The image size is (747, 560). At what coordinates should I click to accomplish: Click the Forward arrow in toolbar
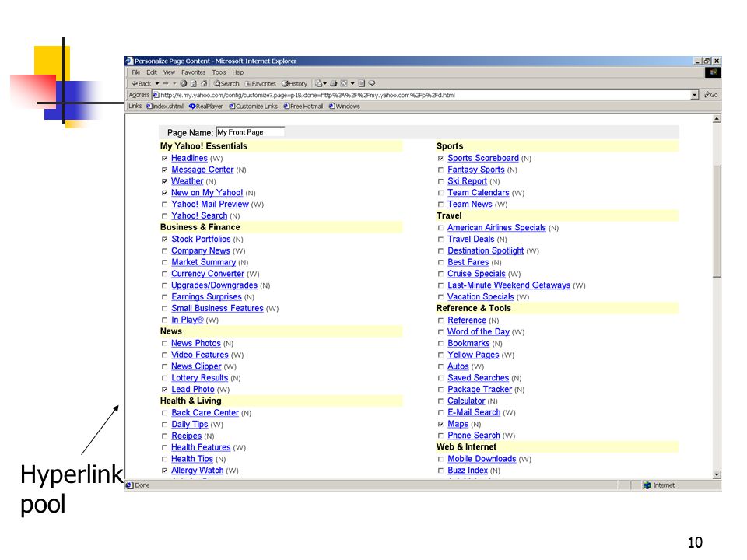[166, 83]
